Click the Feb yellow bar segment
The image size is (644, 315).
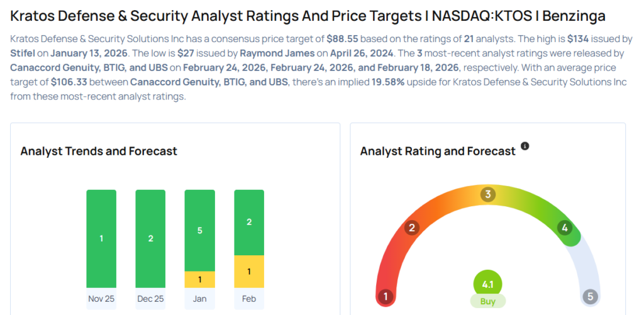point(249,271)
